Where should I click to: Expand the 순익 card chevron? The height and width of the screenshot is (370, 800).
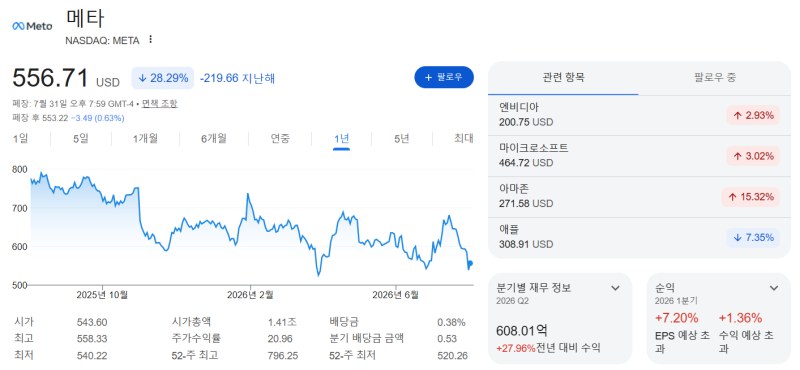click(774, 288)
